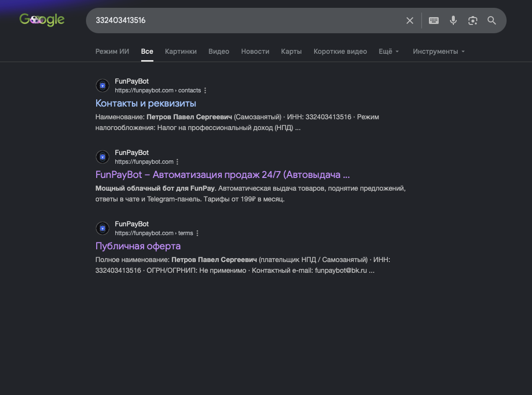Click FunPayBot site name above Контакты и реквизиты
532x395 pixels.
click(131, 81)
